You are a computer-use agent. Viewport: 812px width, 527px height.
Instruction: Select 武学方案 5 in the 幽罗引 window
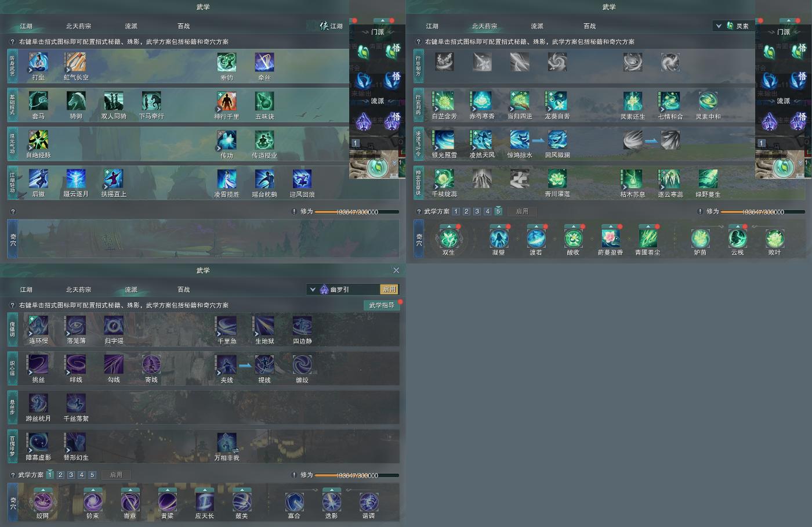pos(92,475)
